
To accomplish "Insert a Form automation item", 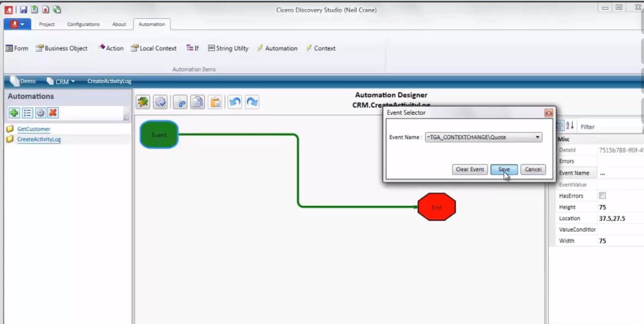I will coord(17,48).
